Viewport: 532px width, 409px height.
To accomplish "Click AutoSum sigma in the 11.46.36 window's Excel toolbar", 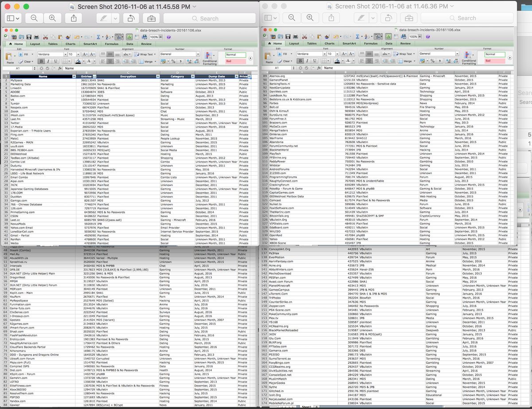I will tap(358, 37).
